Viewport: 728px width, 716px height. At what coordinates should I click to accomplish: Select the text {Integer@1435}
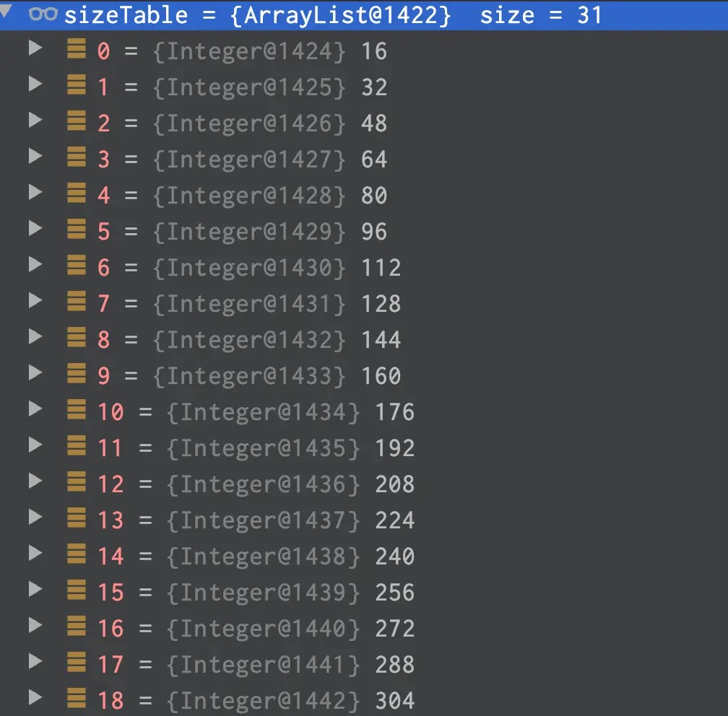(263, 448)
